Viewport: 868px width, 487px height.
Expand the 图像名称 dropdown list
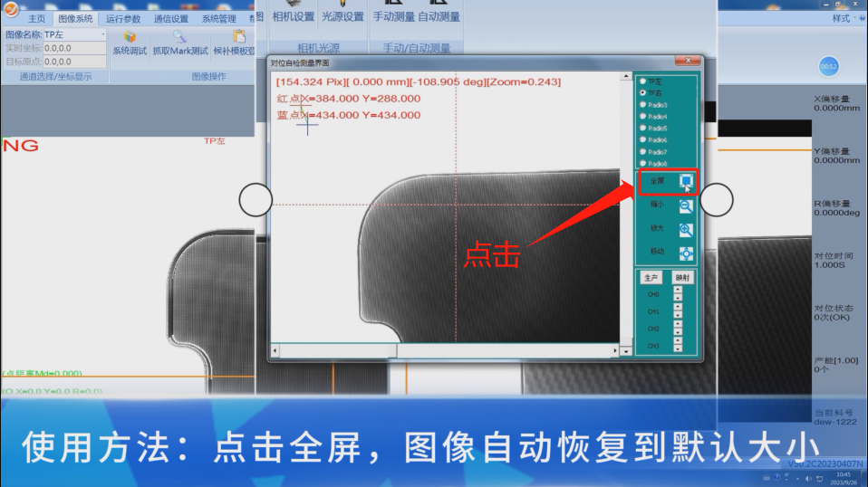click(x=103, y=34)
